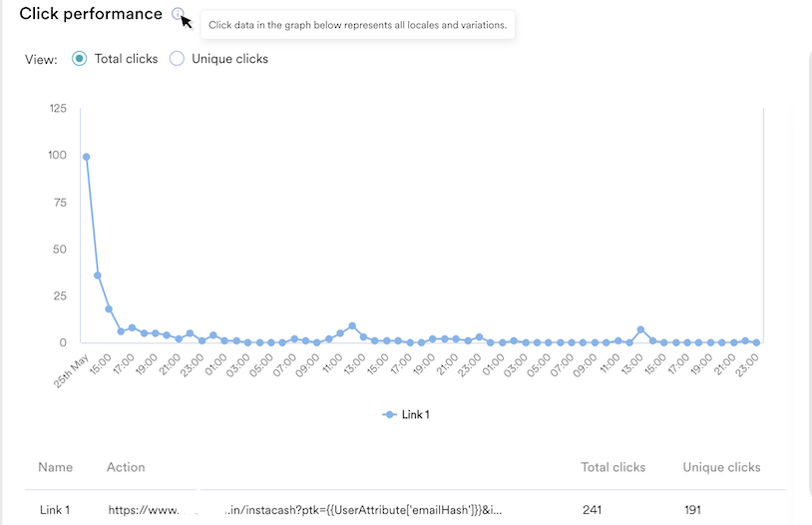812x525 pixels.
Task: Select the Unique clicks radio button
Action: [177, 59]
